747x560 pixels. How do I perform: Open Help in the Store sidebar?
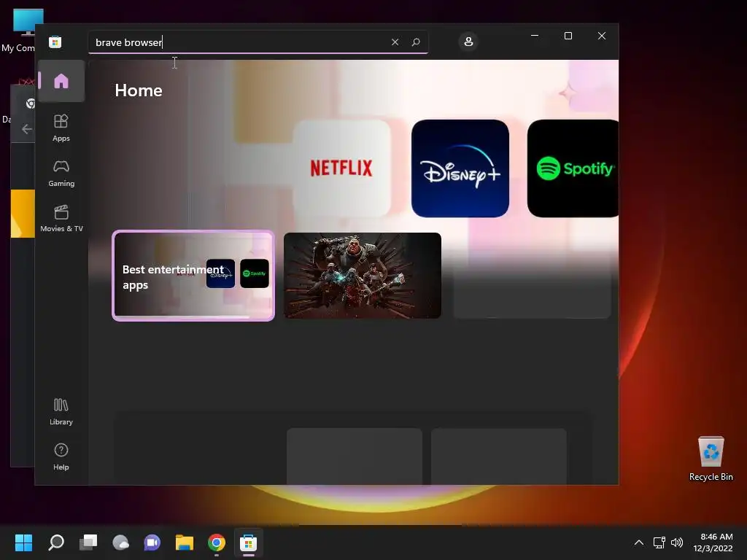click(x=61, y=457)
